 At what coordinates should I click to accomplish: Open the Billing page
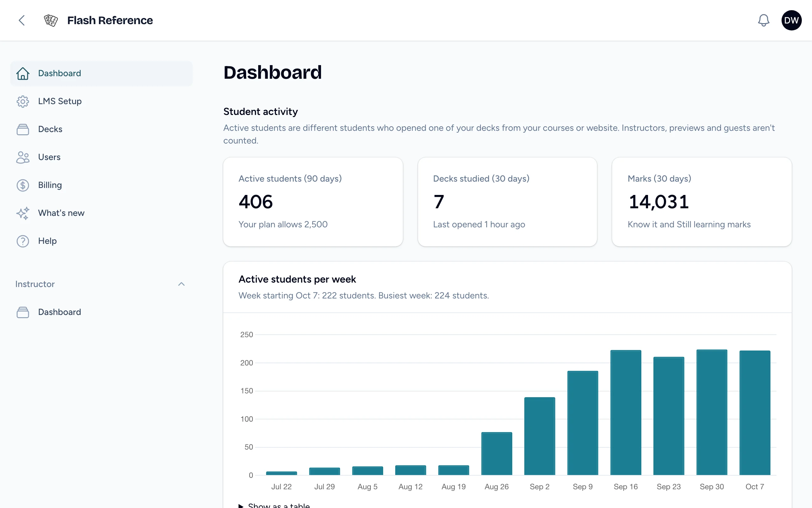[101, 185]
